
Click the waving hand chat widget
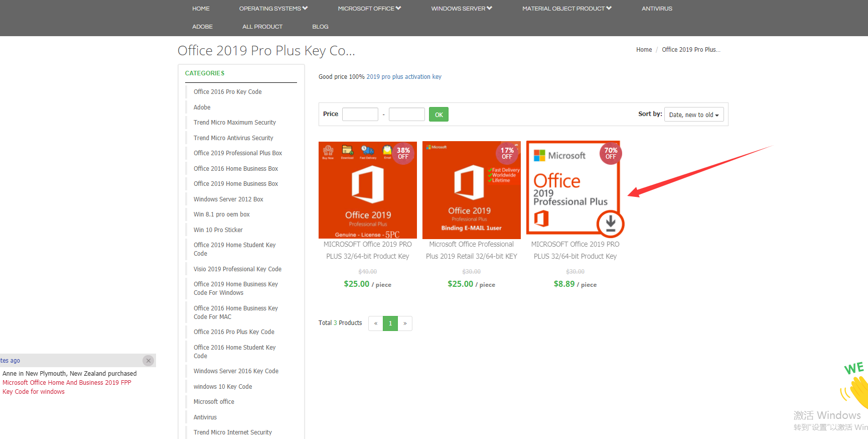855,385
